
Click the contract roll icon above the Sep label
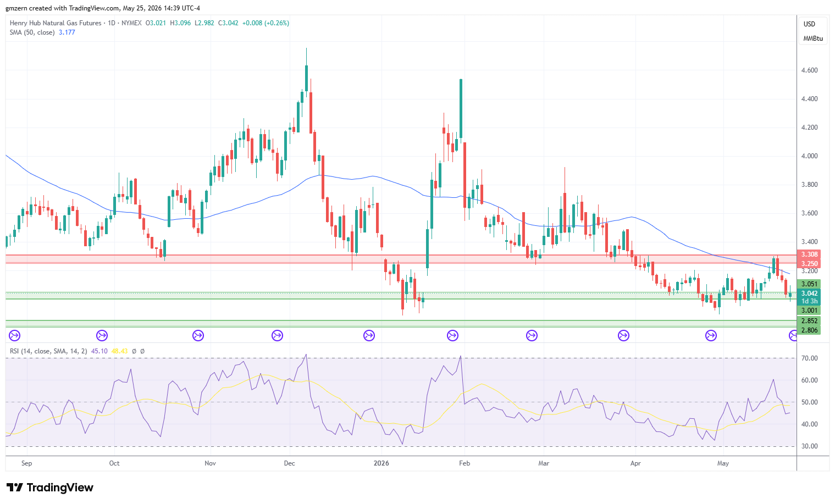tap(14, 335)
